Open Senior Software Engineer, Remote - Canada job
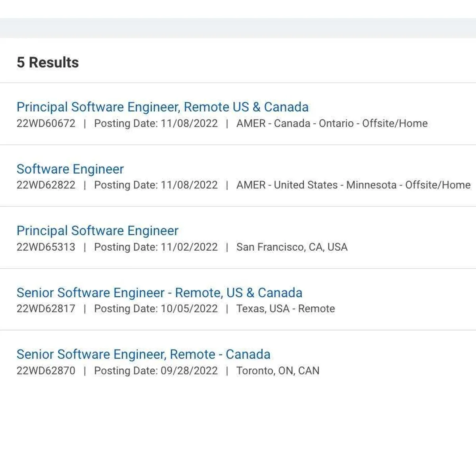The height and width of the screenshot is (476, 476). [x=143, y=354]
